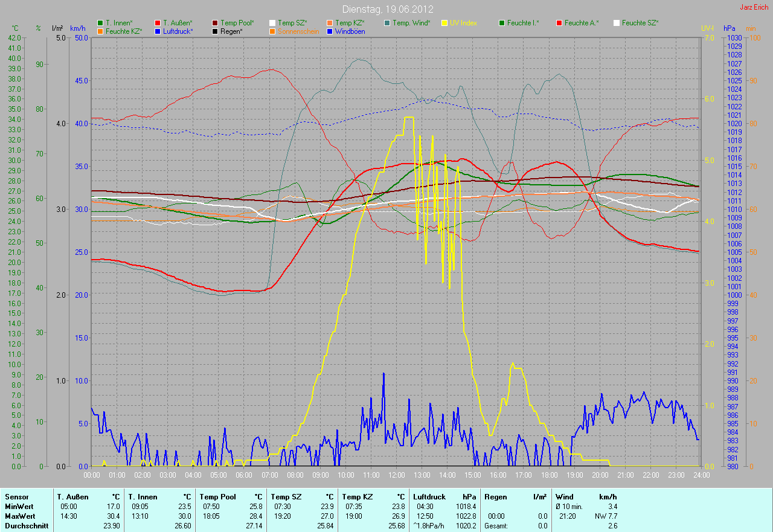Click the dark red Temp Pool legend marker
773x532 pixels.
(x=215, y=23)
